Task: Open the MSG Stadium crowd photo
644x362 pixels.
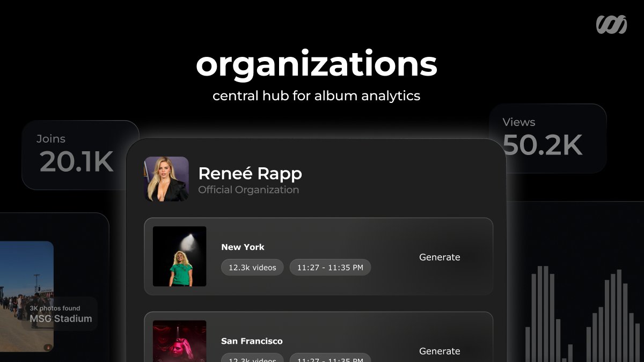Action: (x=27, y=297)
